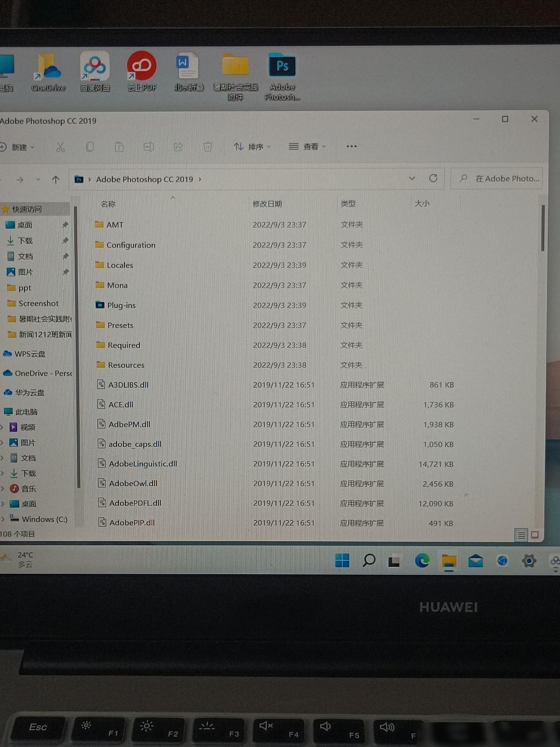Expand 视频 in navigation pane
The width and height of the screenshot is (560, 747).
[3, 427]
